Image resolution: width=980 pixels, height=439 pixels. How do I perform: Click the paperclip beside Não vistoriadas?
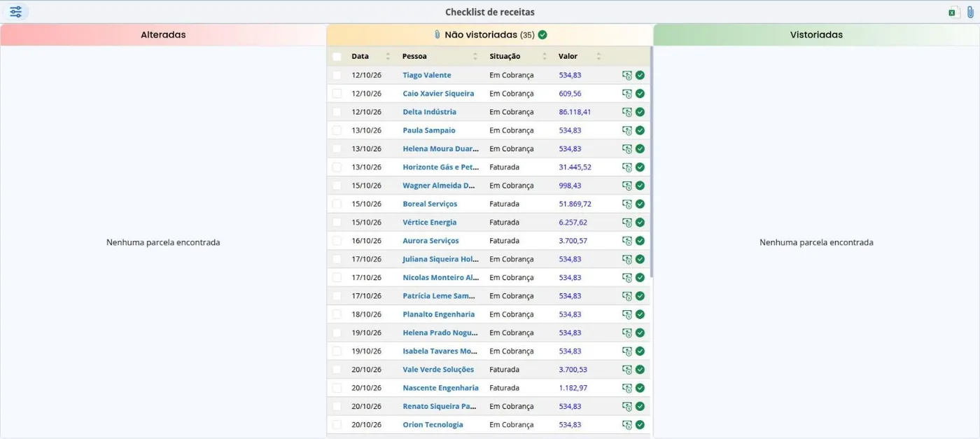[x=437, y=34]
